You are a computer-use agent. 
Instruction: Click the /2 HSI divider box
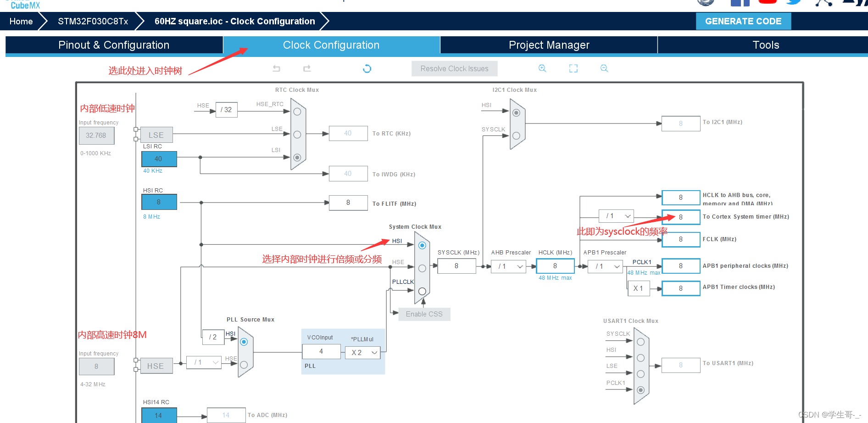[213, 337]
